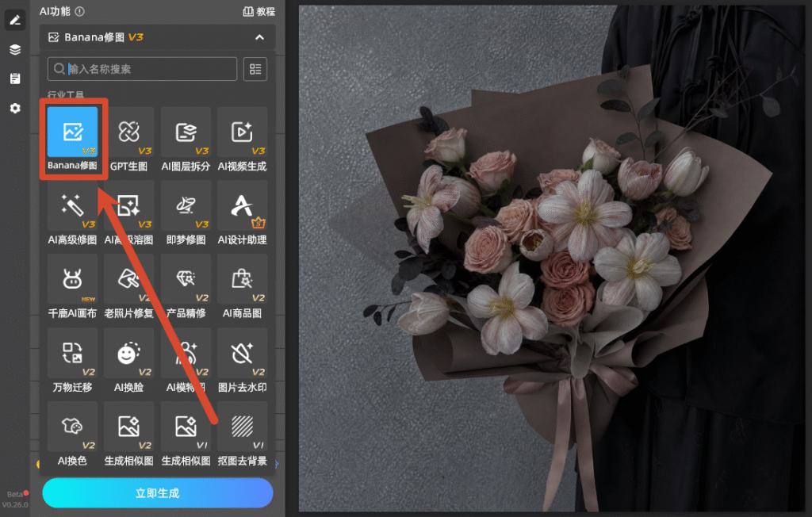This screenshot has height=517, width=812.
Task: Launch the AI视频生成 tool
Action: (243, 132)
